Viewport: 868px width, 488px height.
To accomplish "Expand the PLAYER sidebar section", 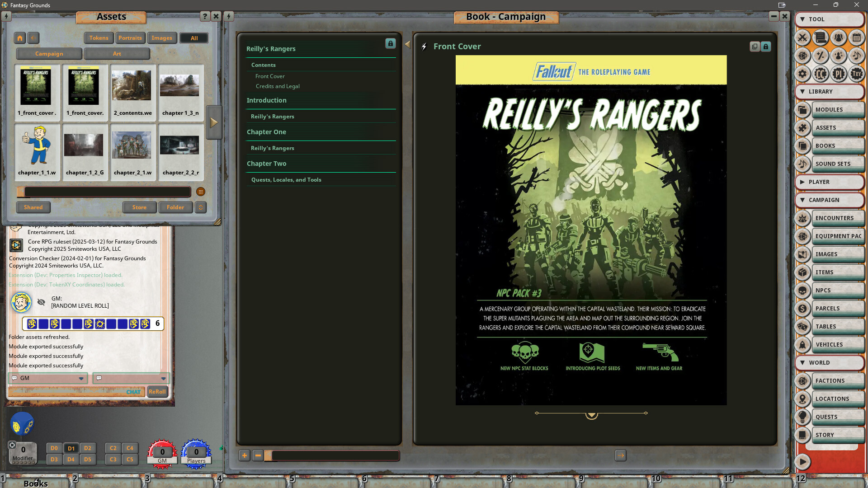I will tap(830, 182).
